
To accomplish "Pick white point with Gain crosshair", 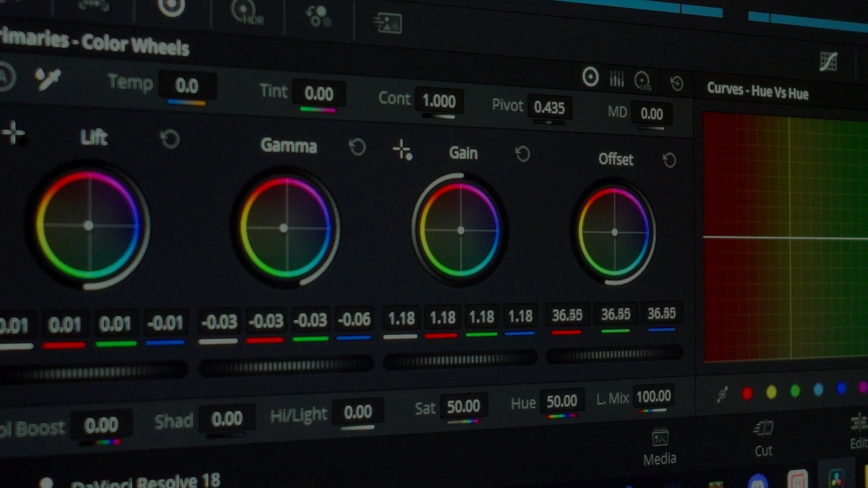I will pos(402,150).
